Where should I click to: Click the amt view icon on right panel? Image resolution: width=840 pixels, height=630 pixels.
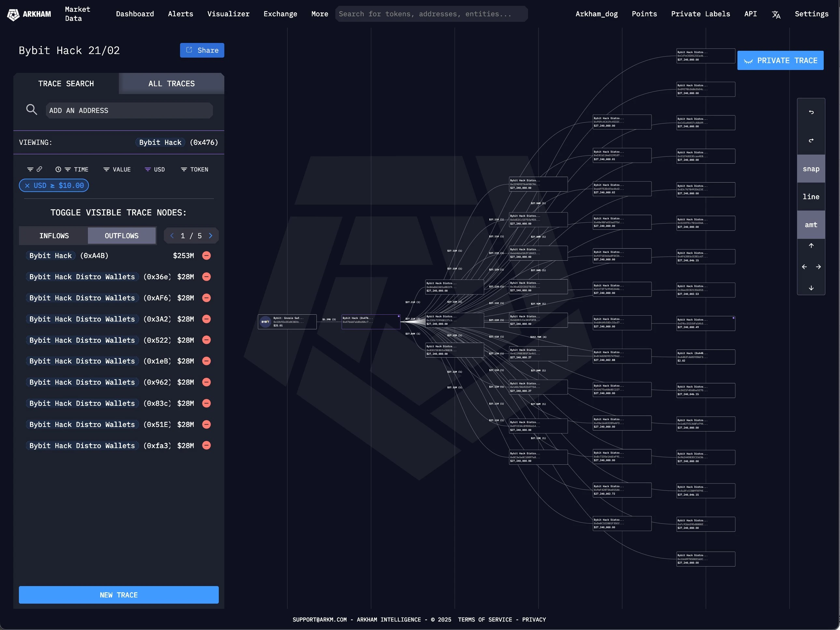(811, 224)
